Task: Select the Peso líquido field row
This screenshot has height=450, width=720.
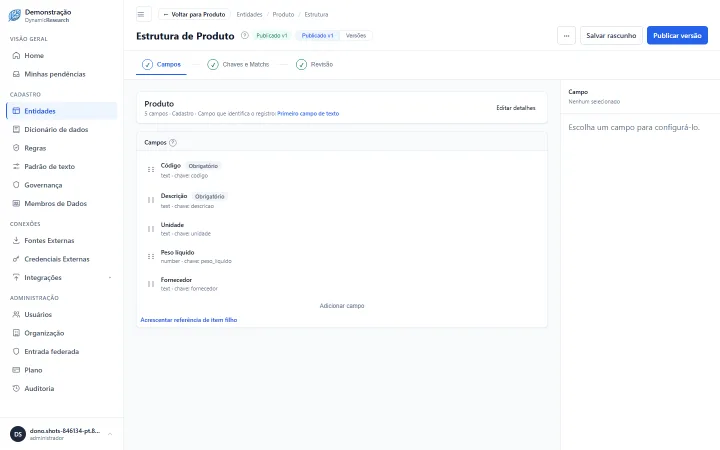Action: tap(342, 256)
